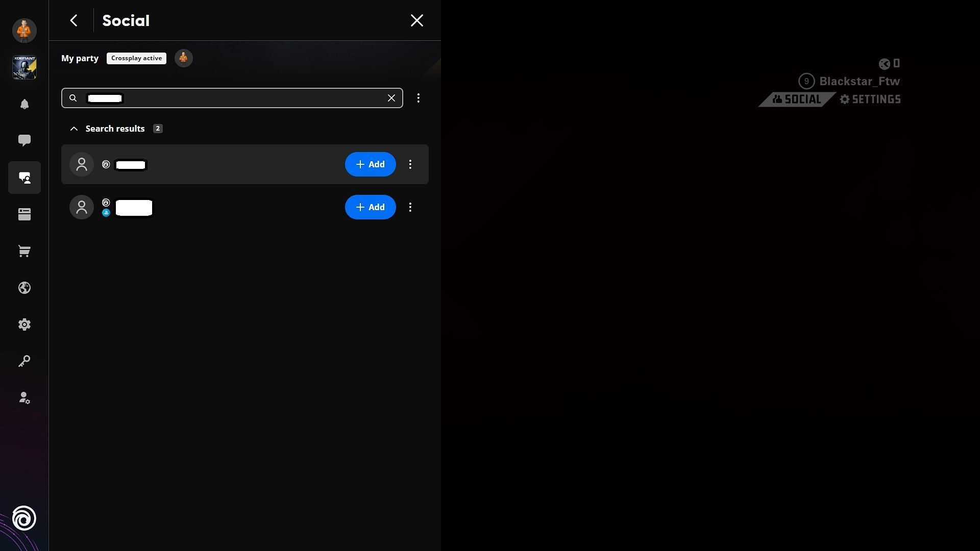Select the friends/social panel icon
The image size is (980, 551).
coord(24,177)
